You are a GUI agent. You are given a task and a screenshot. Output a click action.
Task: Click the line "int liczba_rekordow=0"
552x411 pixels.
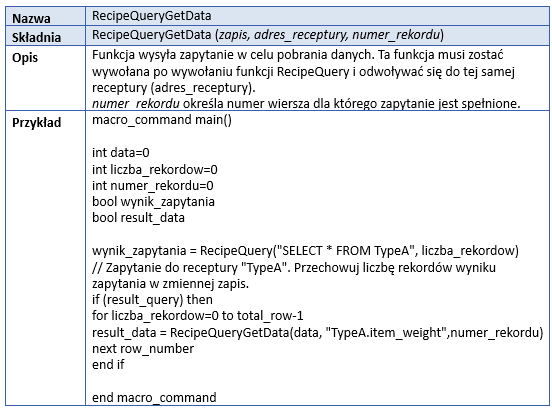155,170
